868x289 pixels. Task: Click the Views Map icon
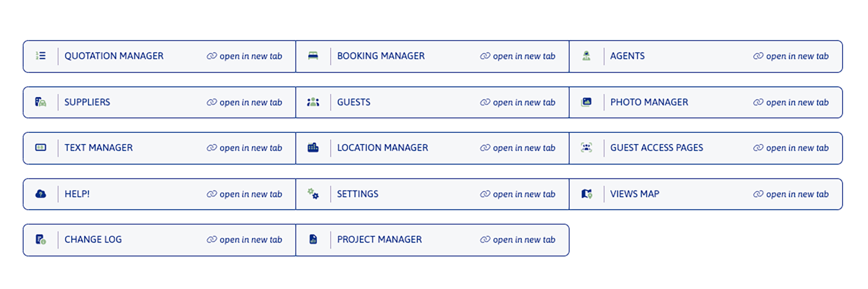click(x=587, y=194)
